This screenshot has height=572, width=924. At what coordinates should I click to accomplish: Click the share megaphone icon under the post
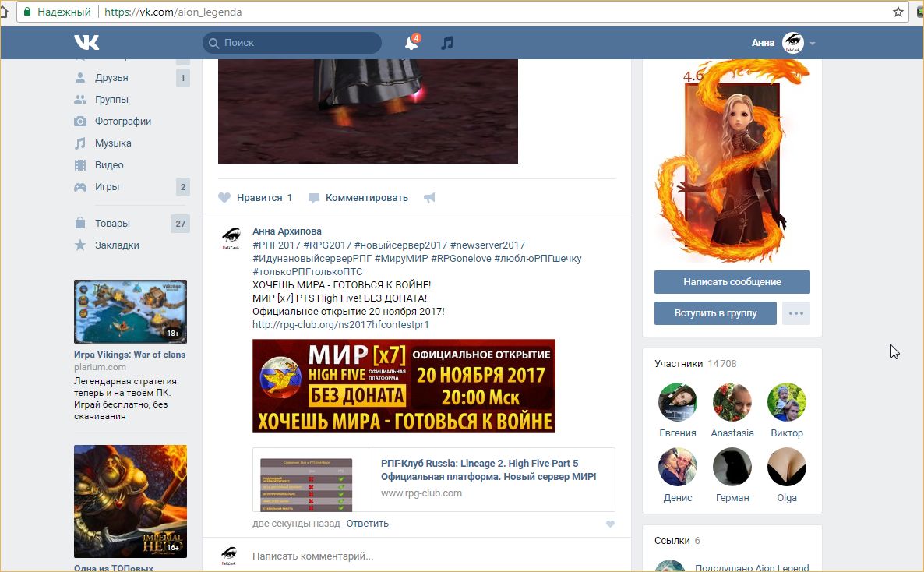click(429, 197)
